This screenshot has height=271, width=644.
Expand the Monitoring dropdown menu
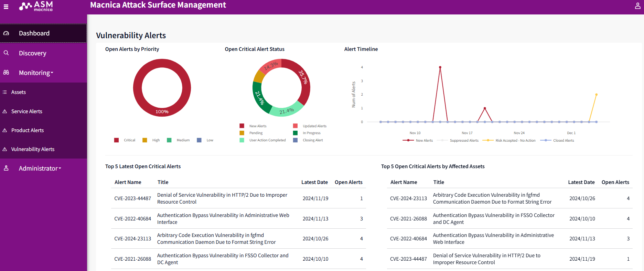(36, 73)
